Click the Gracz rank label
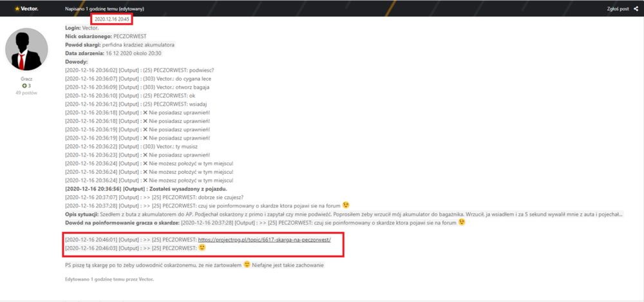 point(26,78)
